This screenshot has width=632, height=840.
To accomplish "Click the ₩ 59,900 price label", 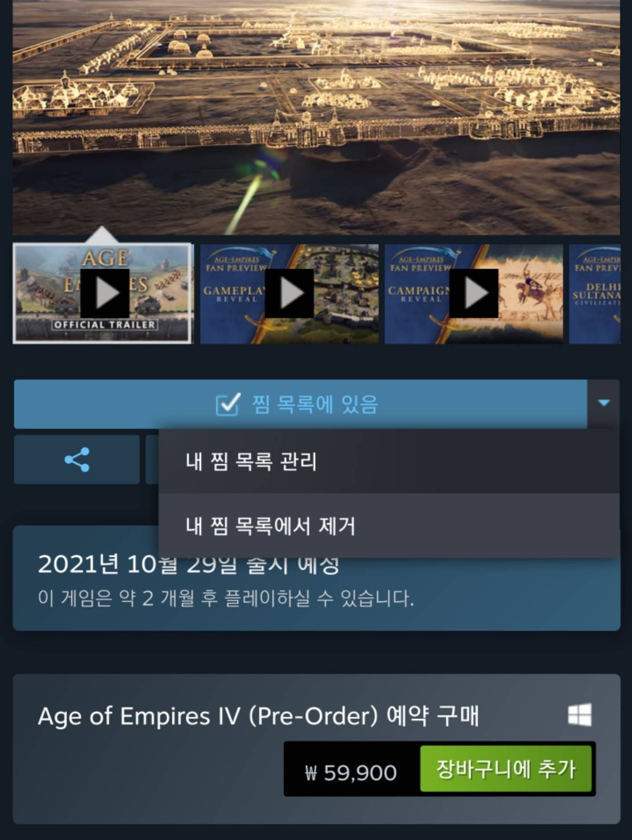I will click(x=350, y=772).
